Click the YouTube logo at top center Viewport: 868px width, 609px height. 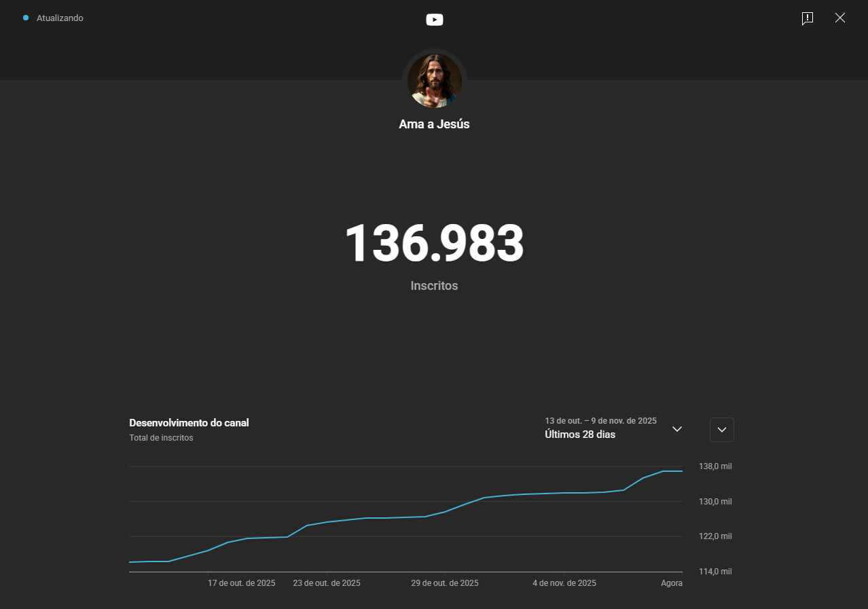[x=434, y=20]
